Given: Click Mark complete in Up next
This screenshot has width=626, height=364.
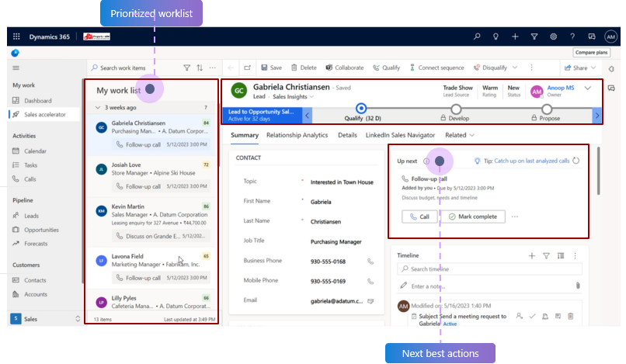Looking at the screenshot, I should 473,217.
